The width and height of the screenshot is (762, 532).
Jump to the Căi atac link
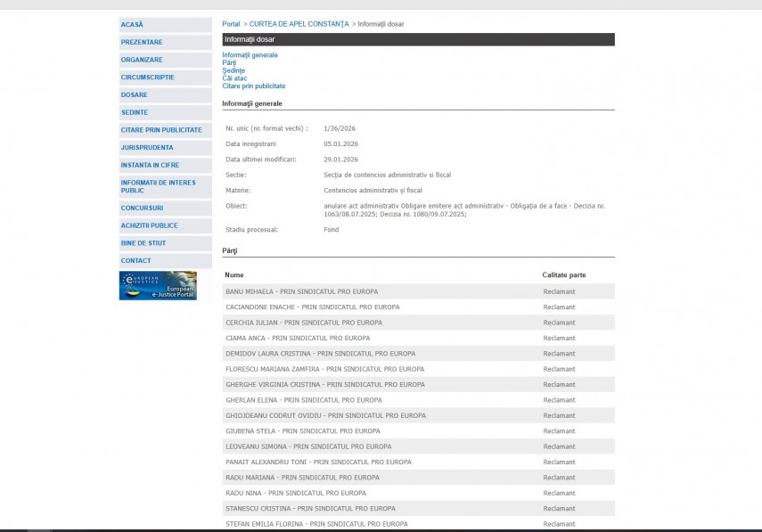234,78
